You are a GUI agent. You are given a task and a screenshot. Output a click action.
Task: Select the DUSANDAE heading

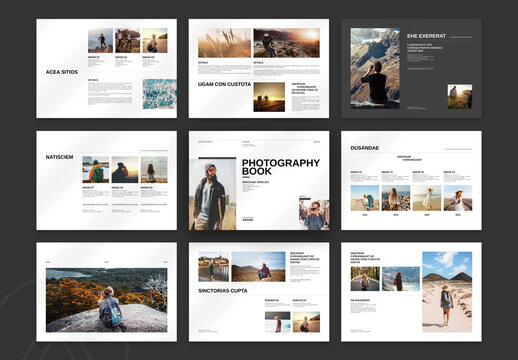coord(365,148)
